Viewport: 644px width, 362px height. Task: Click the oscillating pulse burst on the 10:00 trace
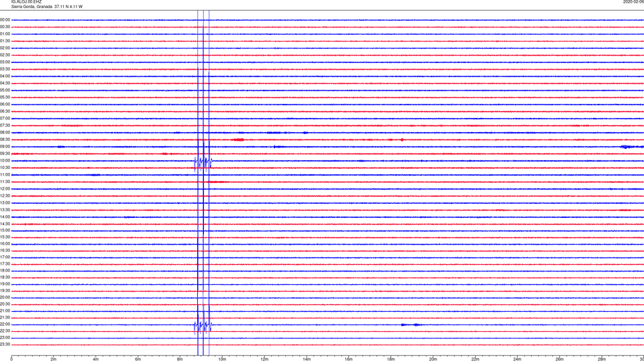(x=203, y=163)
